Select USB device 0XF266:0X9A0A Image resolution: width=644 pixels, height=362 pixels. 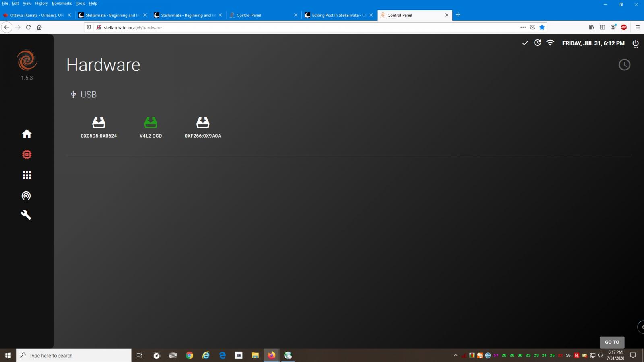pos(203,128)
